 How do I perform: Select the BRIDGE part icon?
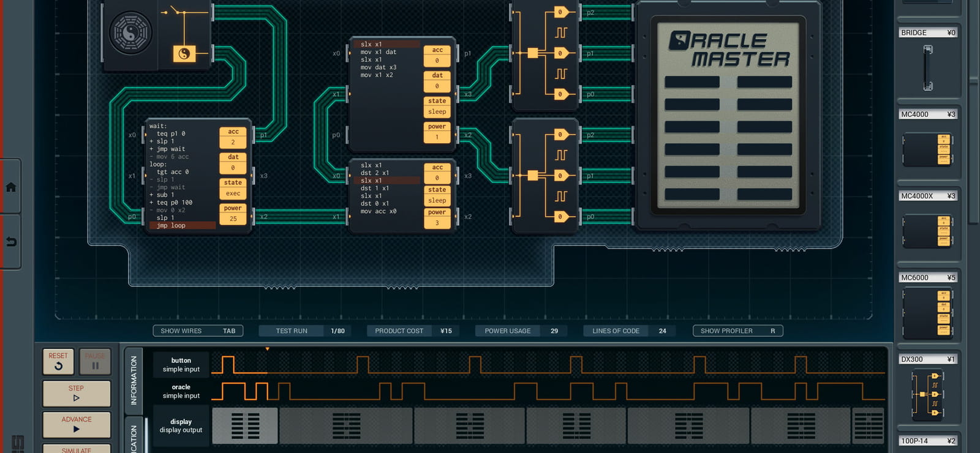[x=928, y=68]
